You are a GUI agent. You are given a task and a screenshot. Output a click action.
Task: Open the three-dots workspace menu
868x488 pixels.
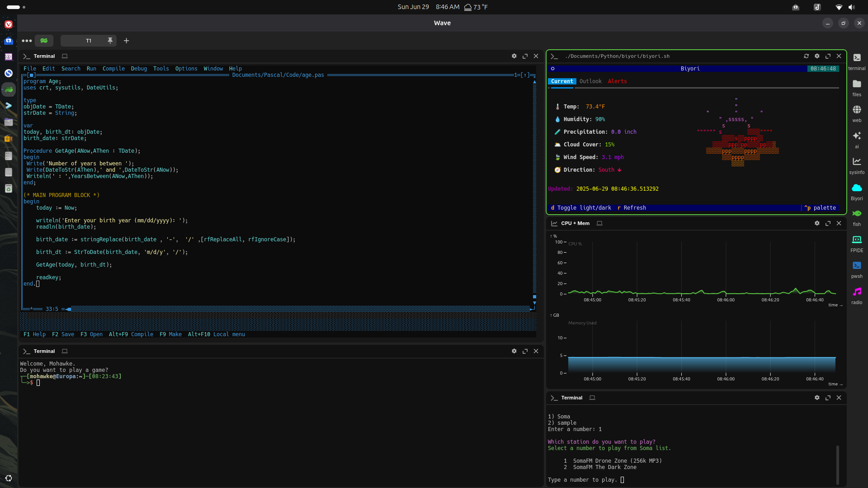click(x=27, y=41)
